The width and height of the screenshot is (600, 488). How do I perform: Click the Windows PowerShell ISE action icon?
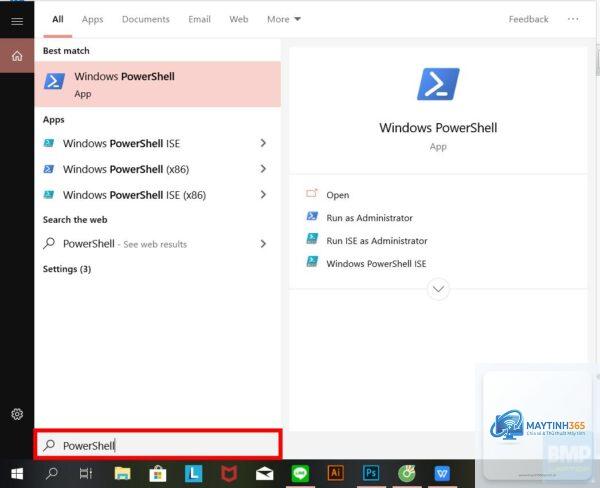312,262
